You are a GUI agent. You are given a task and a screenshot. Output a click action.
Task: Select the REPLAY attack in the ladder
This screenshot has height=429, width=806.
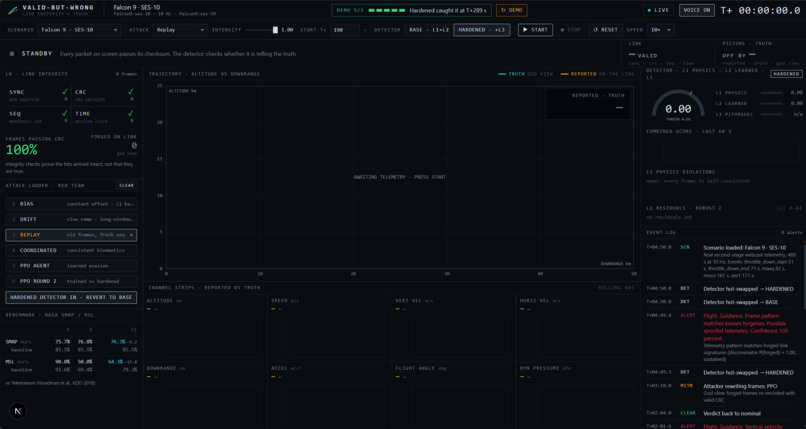pyautogui.click(x=71, y=235)
